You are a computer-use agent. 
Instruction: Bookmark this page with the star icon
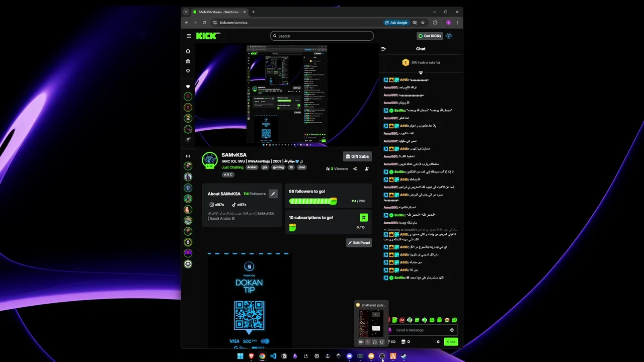tap(423, 23)
